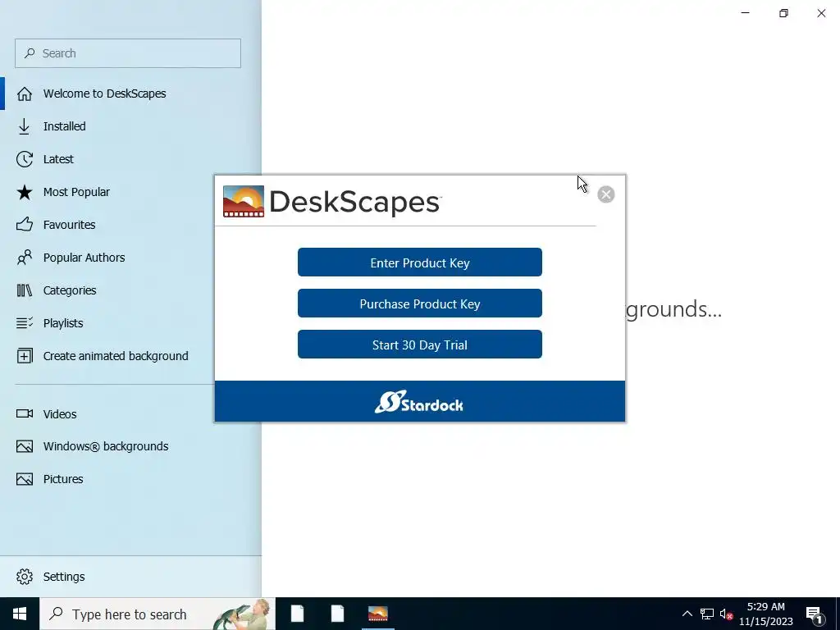Click the clock icon next to Latest
The image size is (840, 630).
pos(24,159)
